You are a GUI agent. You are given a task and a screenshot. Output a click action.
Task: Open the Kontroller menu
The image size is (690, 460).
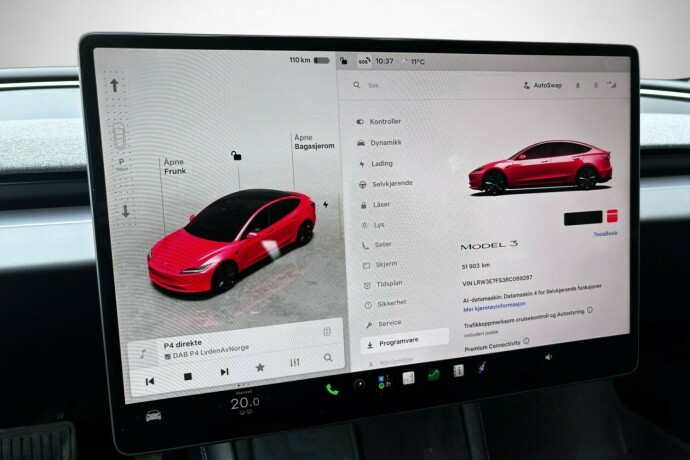(379, 121)
